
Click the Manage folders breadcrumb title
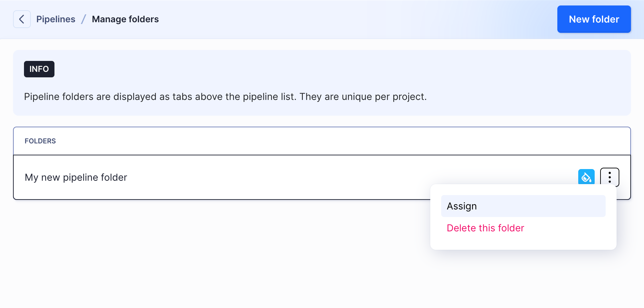125,19
